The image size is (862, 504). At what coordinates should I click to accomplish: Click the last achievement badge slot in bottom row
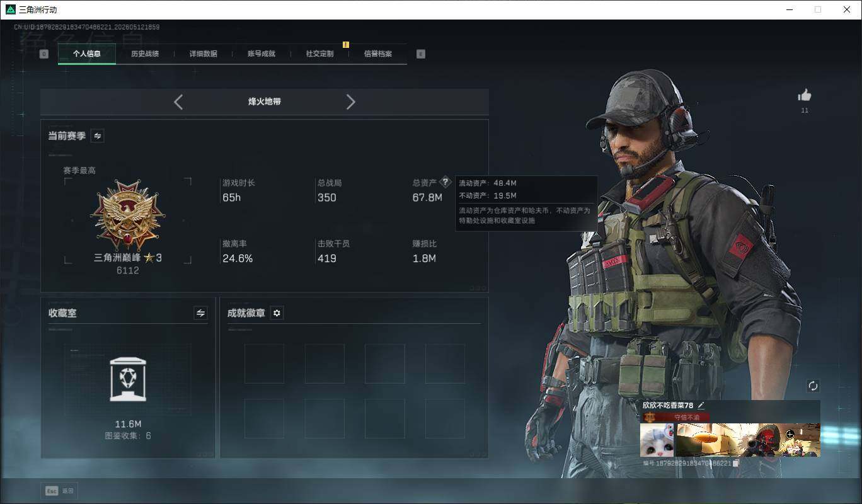coord(445,418)
